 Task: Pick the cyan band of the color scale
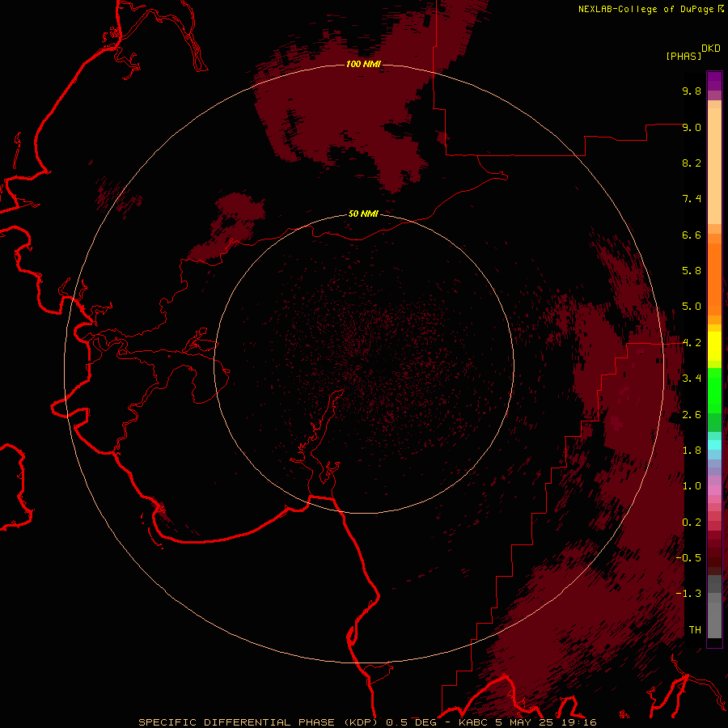pos(714,445)
